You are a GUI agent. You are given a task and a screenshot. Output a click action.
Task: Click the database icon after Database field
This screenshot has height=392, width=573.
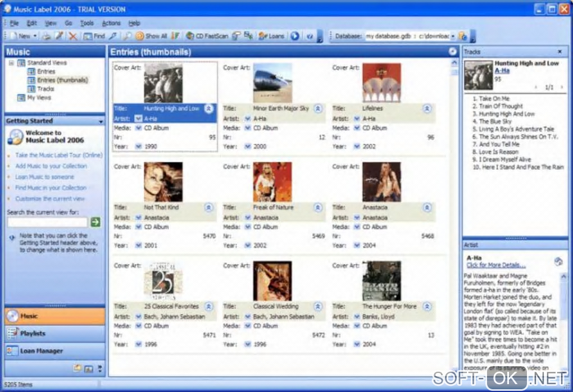click(463, 36)
